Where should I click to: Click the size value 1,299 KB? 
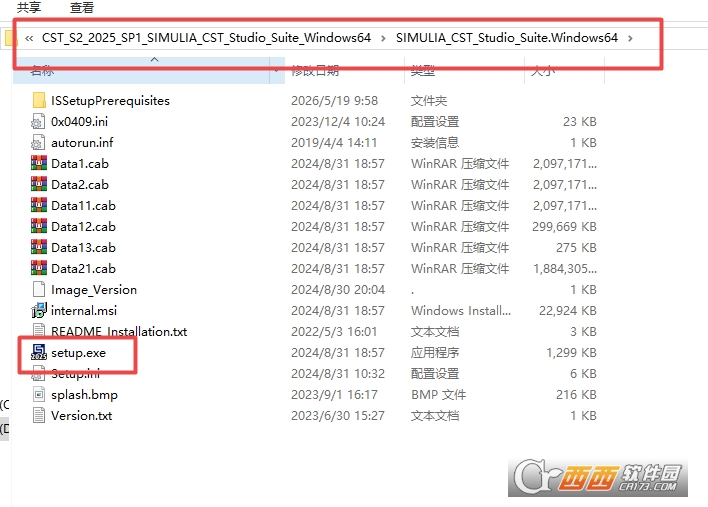pyautogui.click(x=571, y=353)
